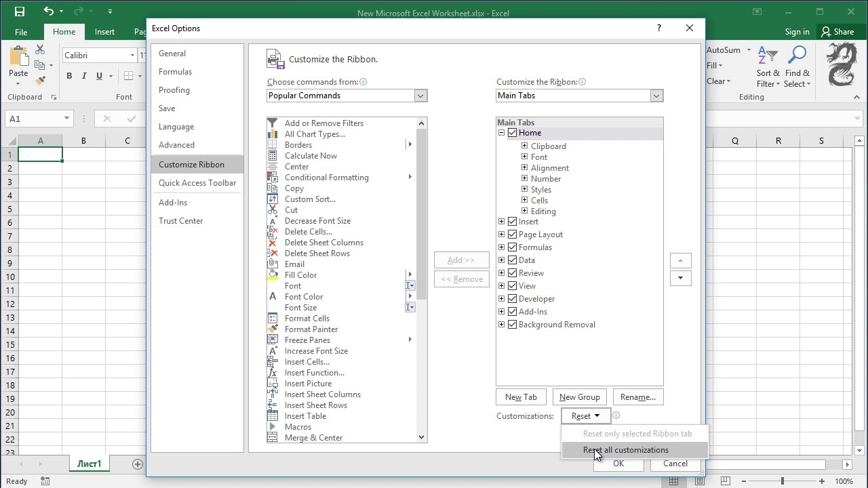
Task: Click the Help question mark in dialog
Action: (x=658, y=28)
